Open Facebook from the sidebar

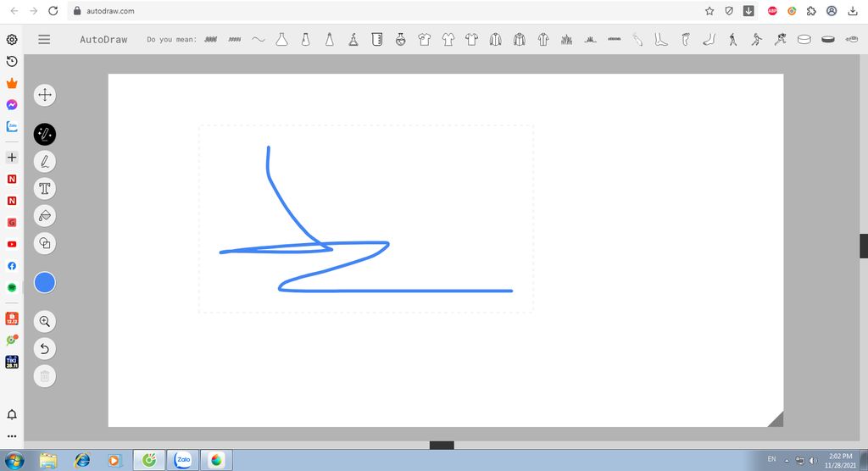pos(12,266)
